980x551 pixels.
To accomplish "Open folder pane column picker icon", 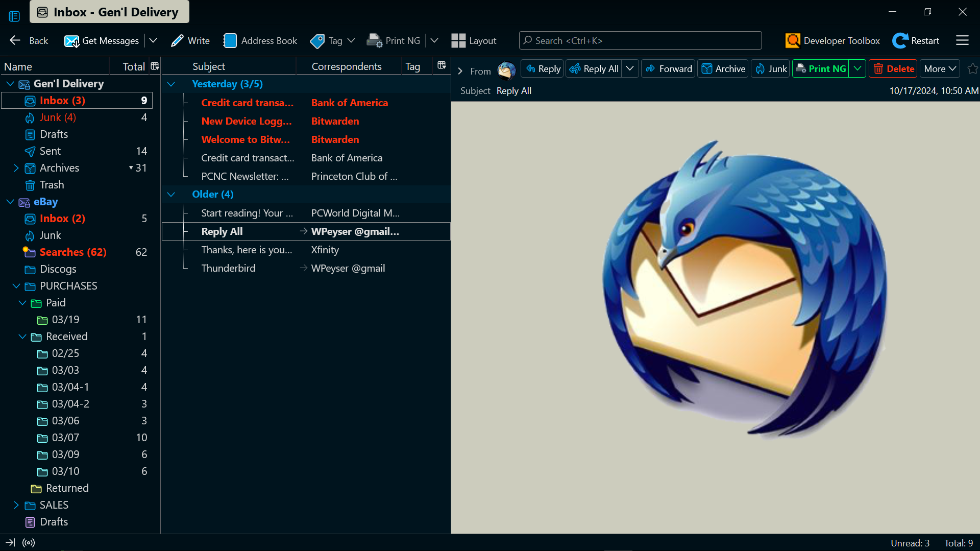I will 155,66.
